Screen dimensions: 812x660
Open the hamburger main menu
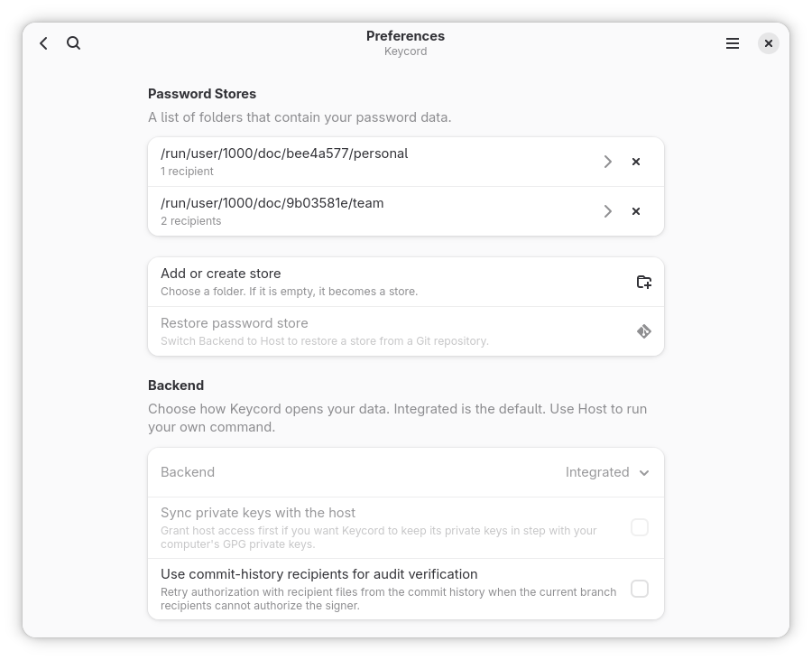coord(733,43)
